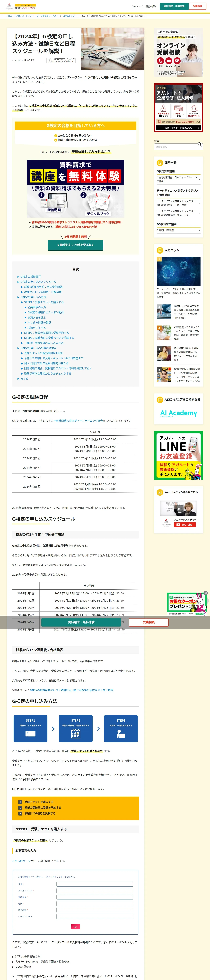210x980 pixels.
Task: Jump to TOC item 受験チケットの有効期限は1年間
Action: [x=44, y=353]
